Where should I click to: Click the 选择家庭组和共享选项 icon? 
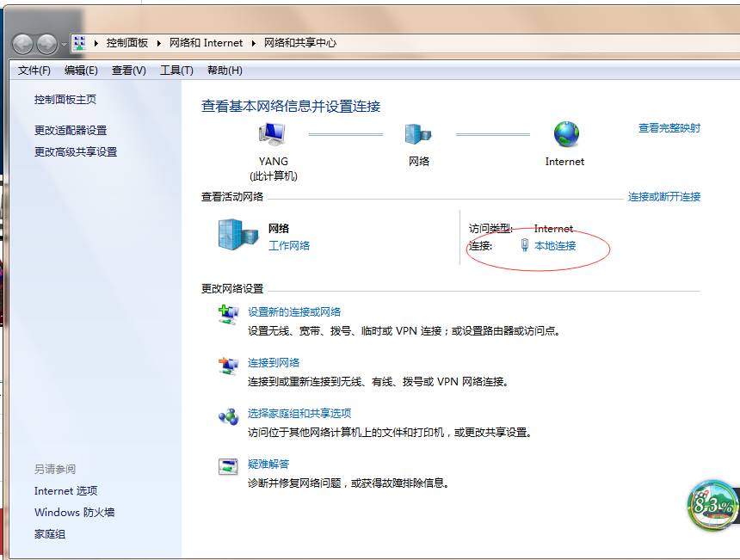(x=229, y=416)
